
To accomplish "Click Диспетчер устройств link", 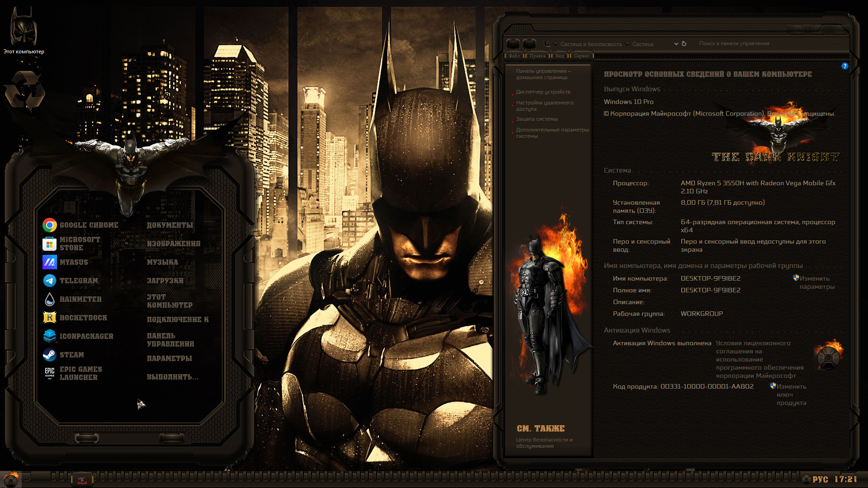I will click(543, 92).
